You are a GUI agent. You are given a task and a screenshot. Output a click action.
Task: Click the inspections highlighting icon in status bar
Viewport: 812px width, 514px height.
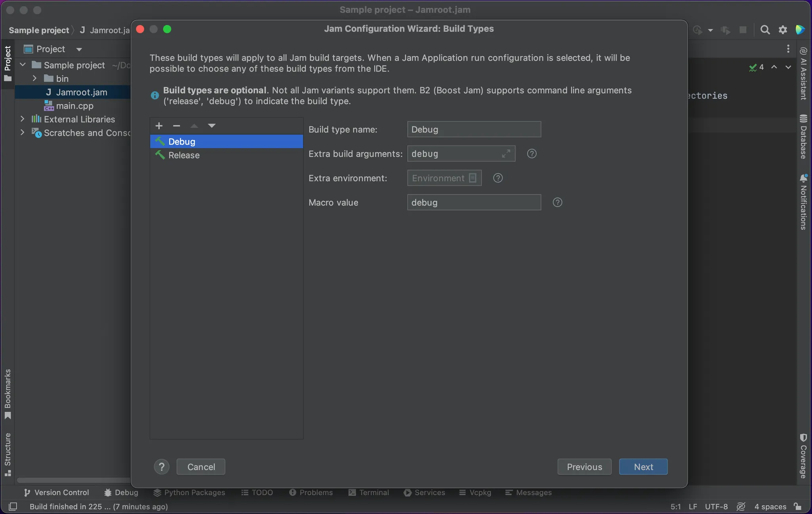click(741, 506)
